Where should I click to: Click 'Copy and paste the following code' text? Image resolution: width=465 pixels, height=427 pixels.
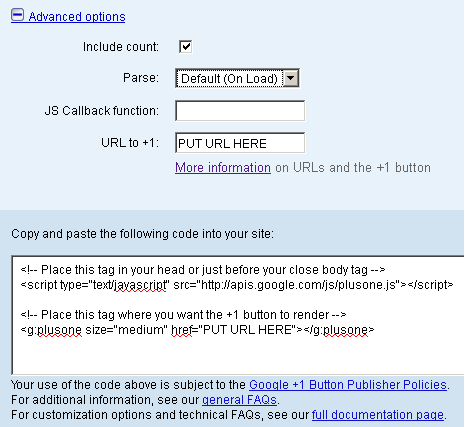pos(142,234)
